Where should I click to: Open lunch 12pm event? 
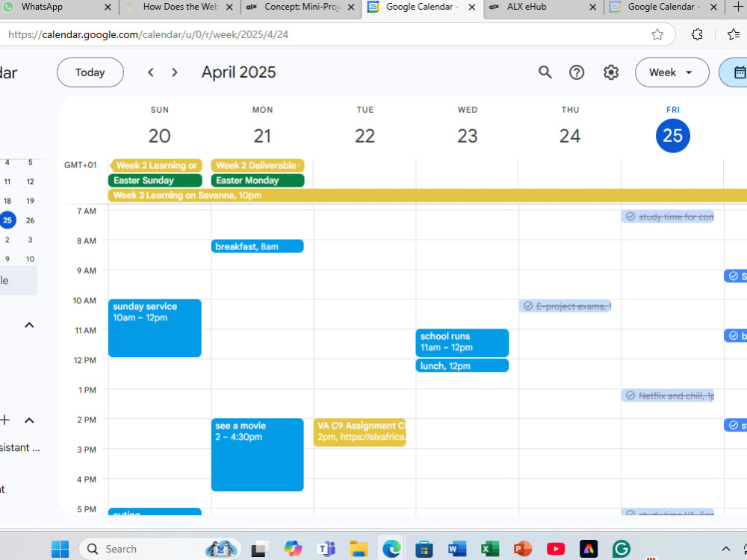coord(462,366)
